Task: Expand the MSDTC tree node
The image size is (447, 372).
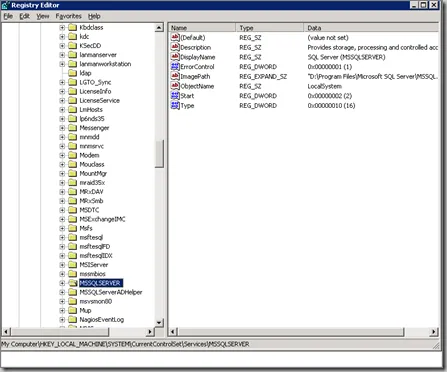Action: pyautogui.click(x=62, y=210)
